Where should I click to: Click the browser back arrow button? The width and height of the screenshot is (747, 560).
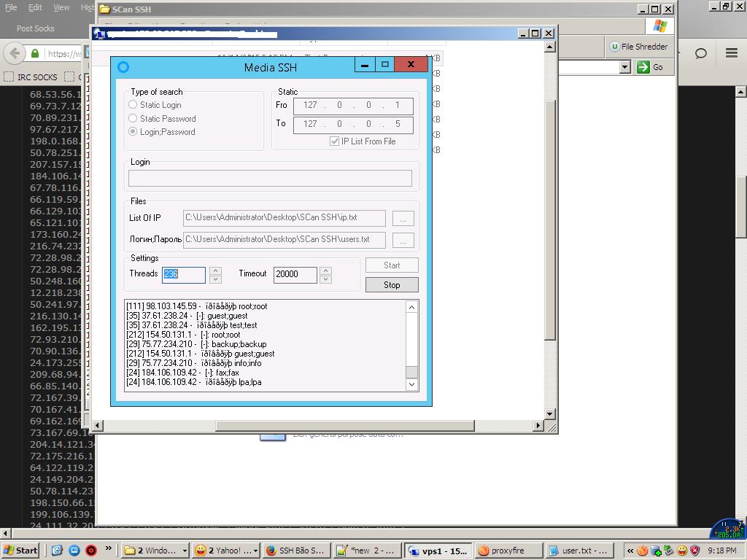(15, 53)
